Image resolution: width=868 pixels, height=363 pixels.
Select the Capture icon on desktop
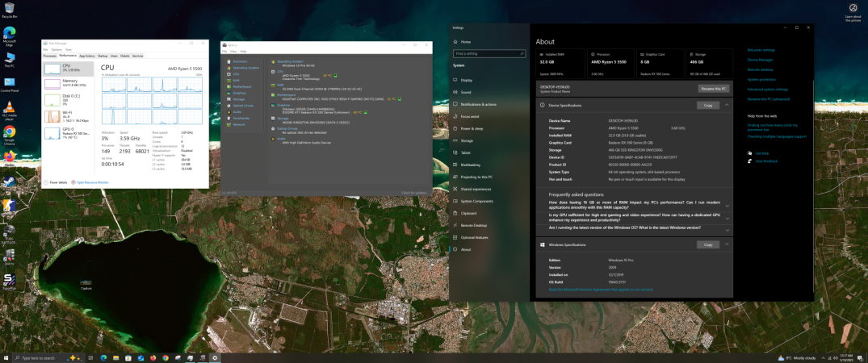pyautogui.click(x=86, y=284)
